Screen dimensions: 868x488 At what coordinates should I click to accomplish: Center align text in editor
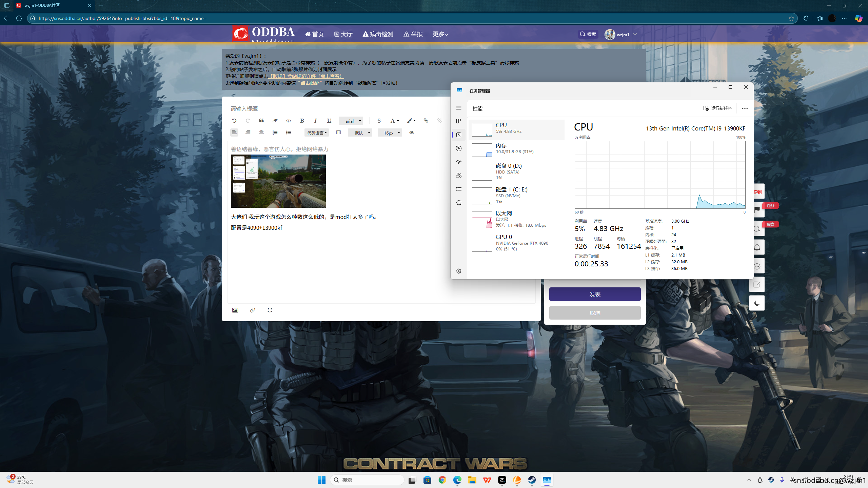pyautogui.click(x=261, y=133)
